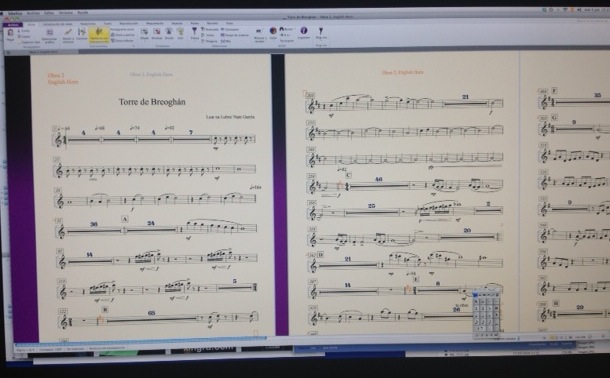Expand the Plug-ins dropdown
The width and height of the screenshot is (610, 378).
click(x=321, y=33)
